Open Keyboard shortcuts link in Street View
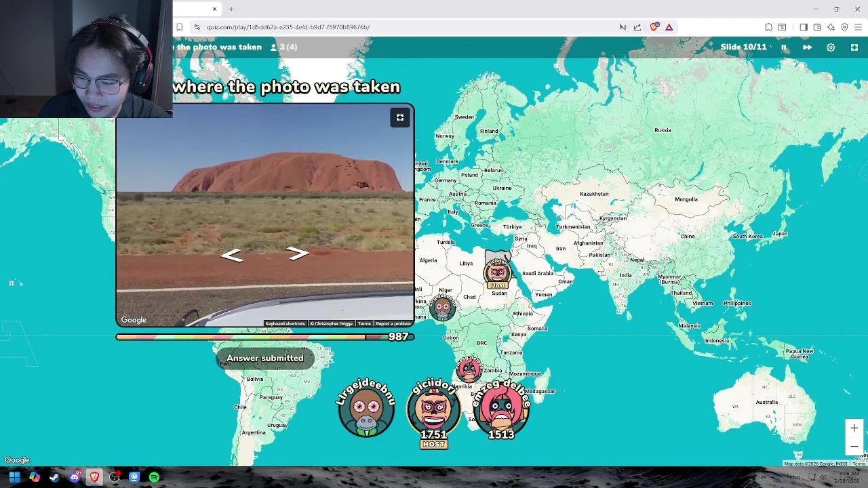The width and height of the screenshot is (868, 488). point(285,324)
